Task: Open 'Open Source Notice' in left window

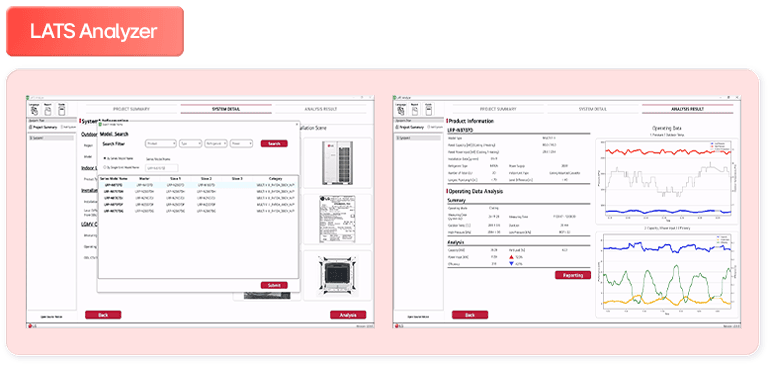Action: point(51,317)
